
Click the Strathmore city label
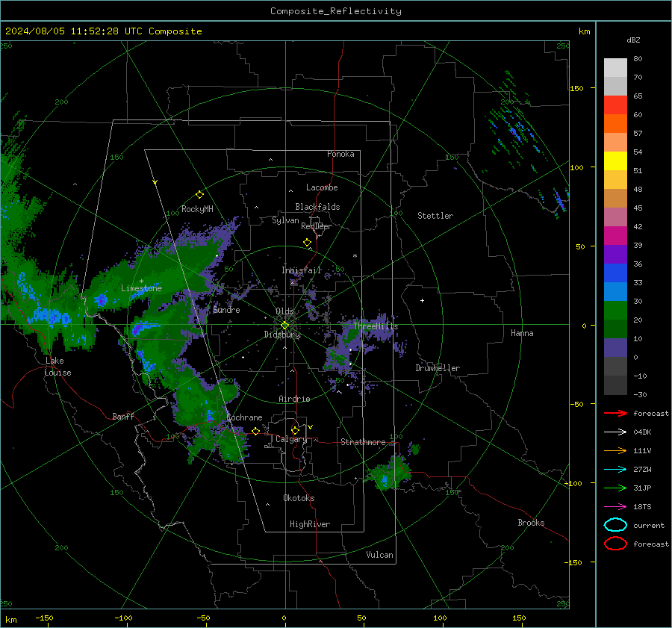pos(363,442)
